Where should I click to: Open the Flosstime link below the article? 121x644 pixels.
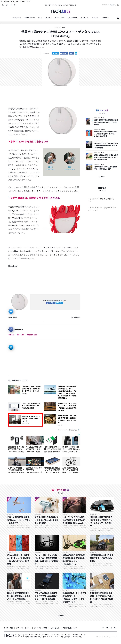pyautogui.click(x=13, y=266)
